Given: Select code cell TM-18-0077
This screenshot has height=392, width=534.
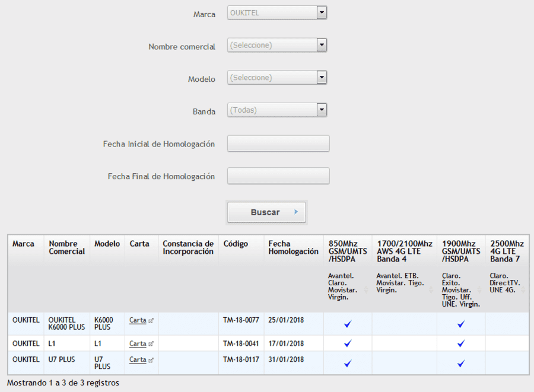Looking at the screenshot, I should pos(241,320).
